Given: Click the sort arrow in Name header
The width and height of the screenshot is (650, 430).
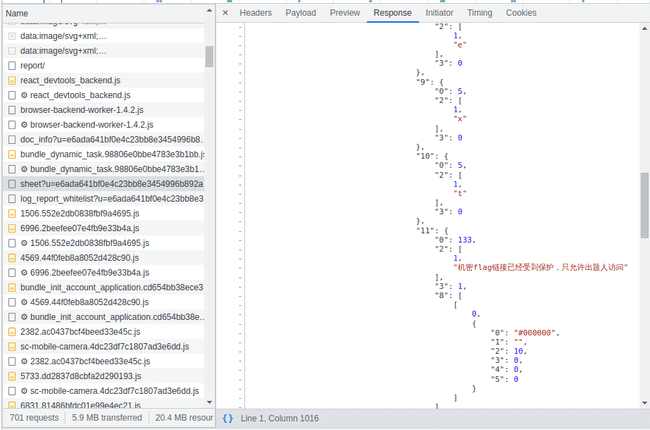Looking at the screenshot, I should point(209,11).
